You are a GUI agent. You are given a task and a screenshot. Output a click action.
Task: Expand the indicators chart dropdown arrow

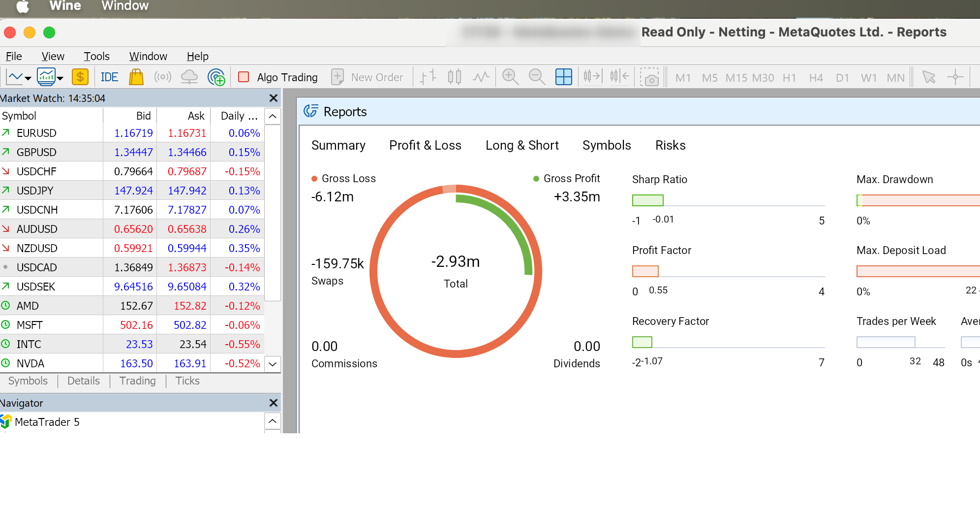click(60, 78)
